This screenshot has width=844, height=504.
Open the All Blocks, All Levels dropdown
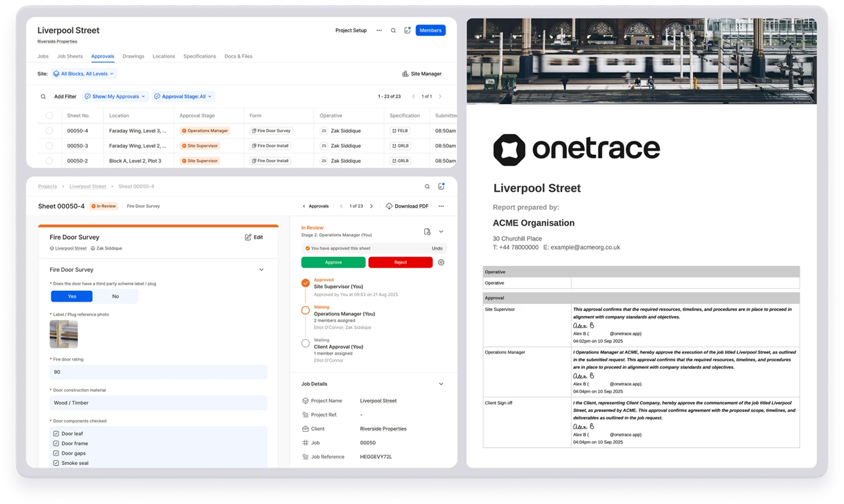click(x=83, y=73)
